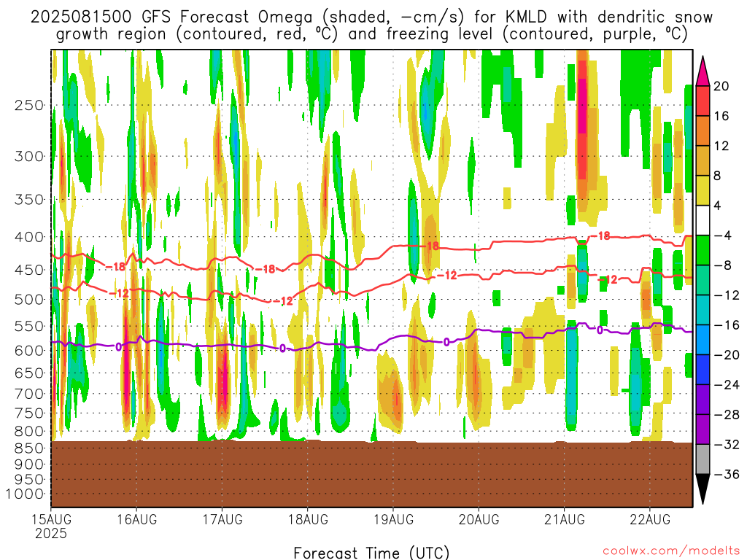Screen dimensions: 747x560
Task: Click the white -4-to-4 colorbar segment
Action: tap(703, 220)
